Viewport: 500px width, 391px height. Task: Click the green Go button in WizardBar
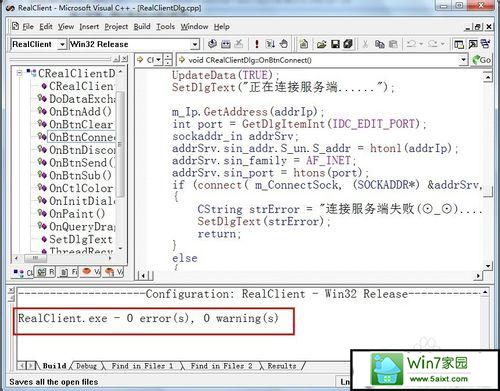(482, 60)
